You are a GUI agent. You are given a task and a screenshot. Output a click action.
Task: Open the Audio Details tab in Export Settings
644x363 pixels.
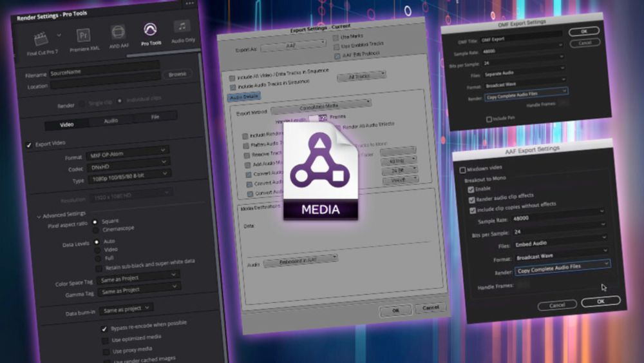pyautogui.click(x=244, y=97)
